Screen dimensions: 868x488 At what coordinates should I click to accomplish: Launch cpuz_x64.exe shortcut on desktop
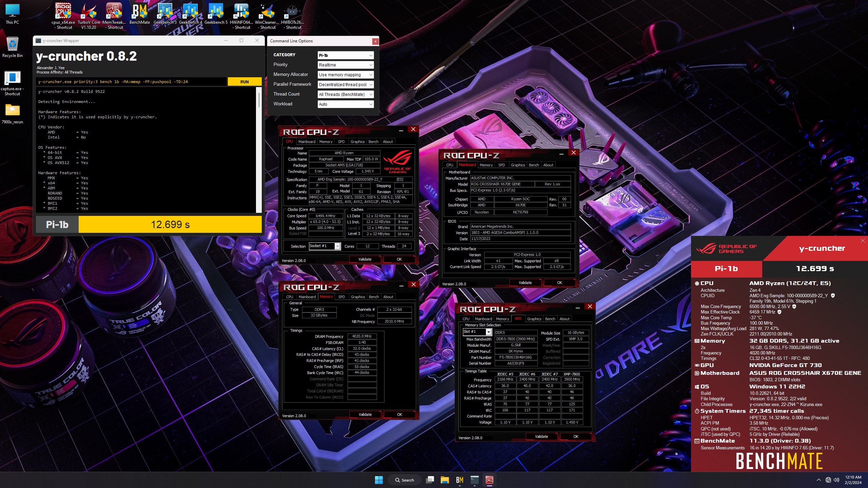pos(63,16)
